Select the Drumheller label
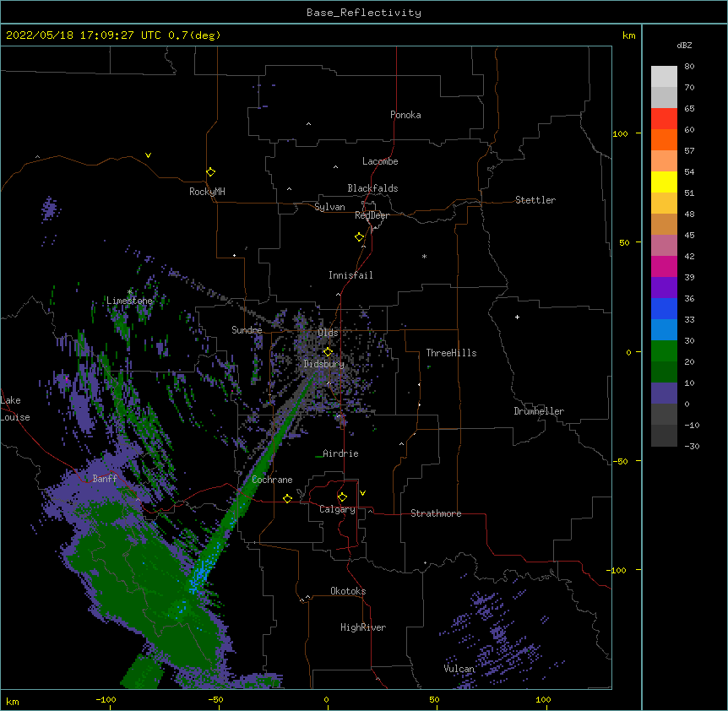Image resolution: width=728 pixels, height=711 pixels. click(539, 411)
